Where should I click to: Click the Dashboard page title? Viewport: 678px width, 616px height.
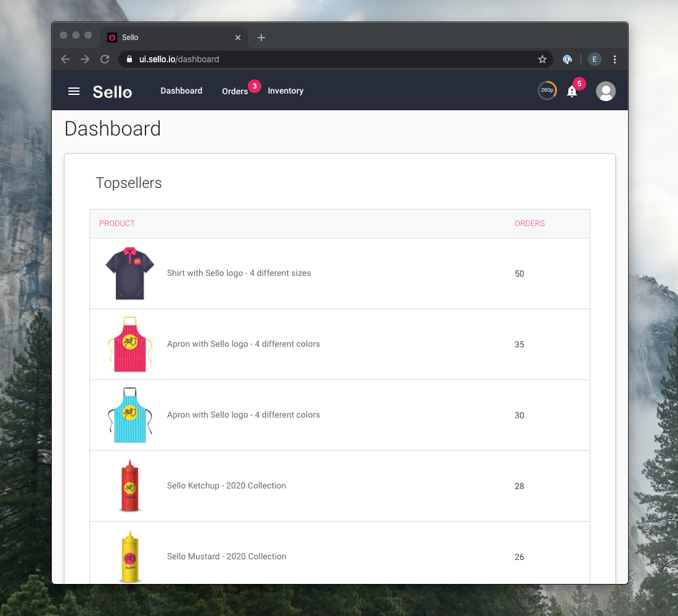click(x=112, y=129)
